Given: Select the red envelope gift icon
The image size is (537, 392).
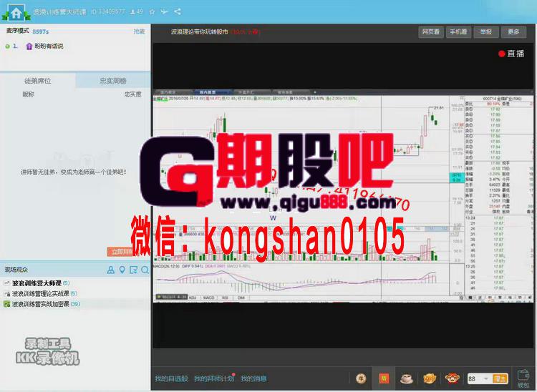Looking at the screenshot, I should [383, 378].
